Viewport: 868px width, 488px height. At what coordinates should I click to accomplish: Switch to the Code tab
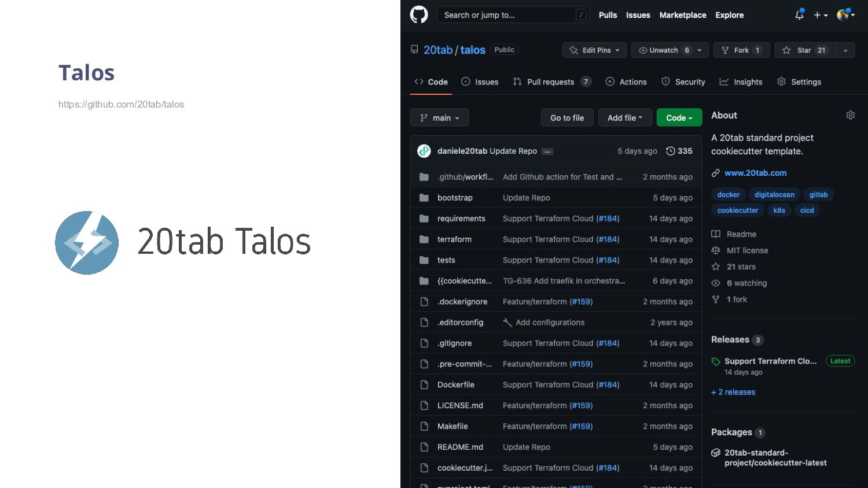coord(431,82)
